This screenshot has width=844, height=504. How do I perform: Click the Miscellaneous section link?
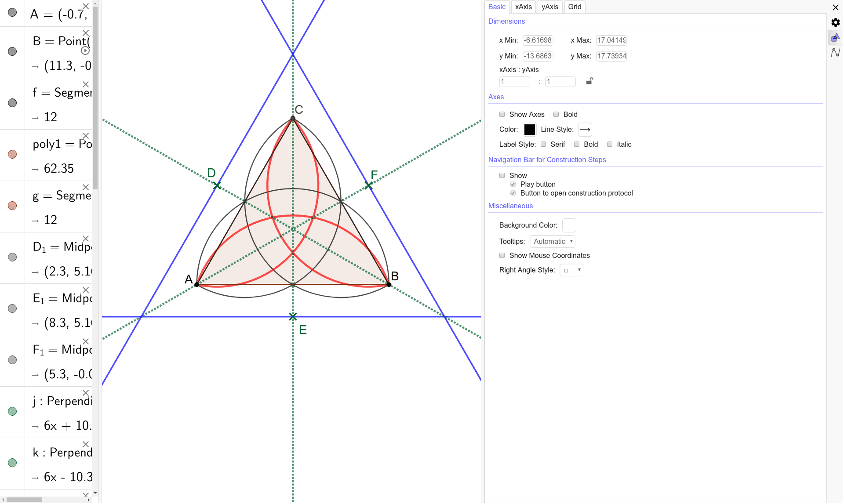click(510, 206)
